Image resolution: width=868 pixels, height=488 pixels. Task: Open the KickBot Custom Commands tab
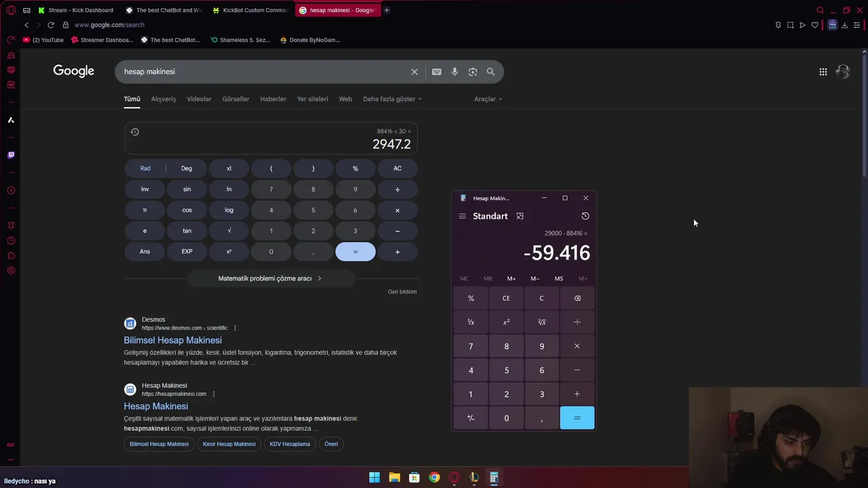251,10
